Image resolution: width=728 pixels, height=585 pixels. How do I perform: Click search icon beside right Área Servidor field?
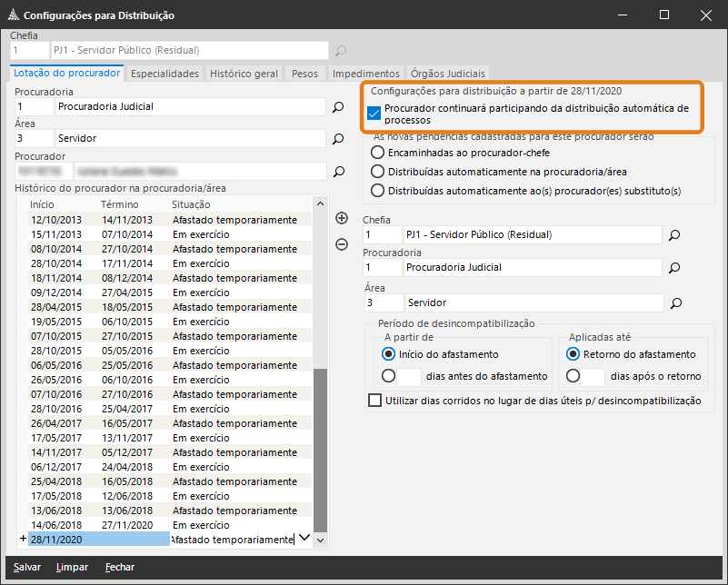tap(674, 302)
